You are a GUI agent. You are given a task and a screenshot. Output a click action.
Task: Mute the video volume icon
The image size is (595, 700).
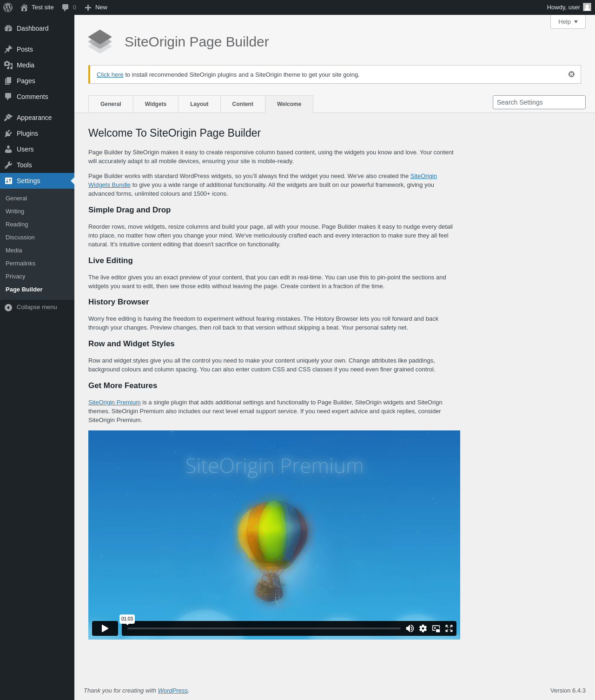click(x=410, y=628)
